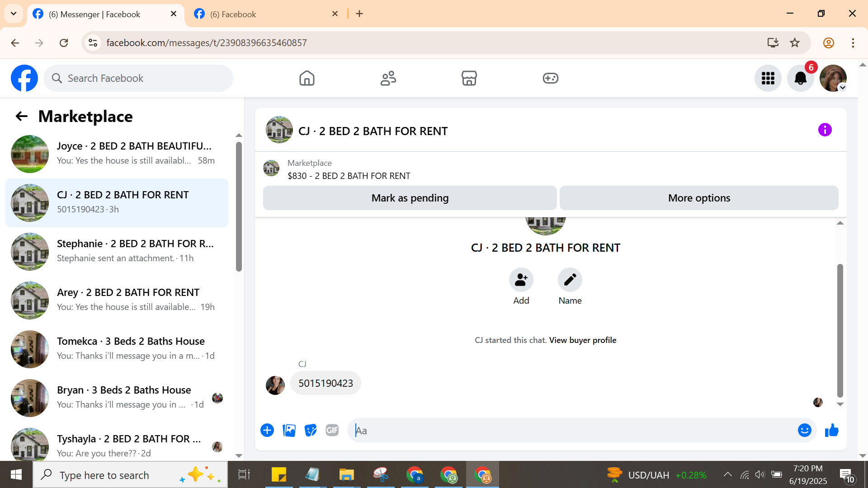Go back in browser history
The image size is (868, 488).
click(x=15, y=43)
